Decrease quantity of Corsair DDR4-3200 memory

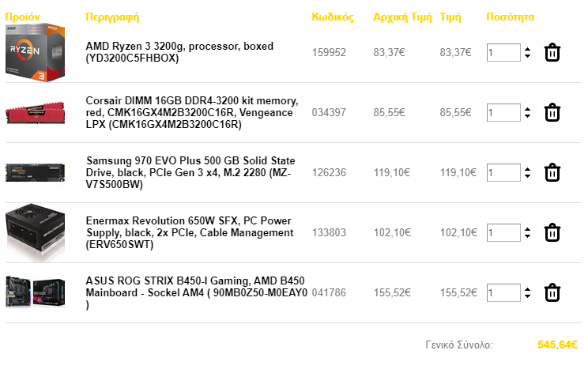pos(528,116)
